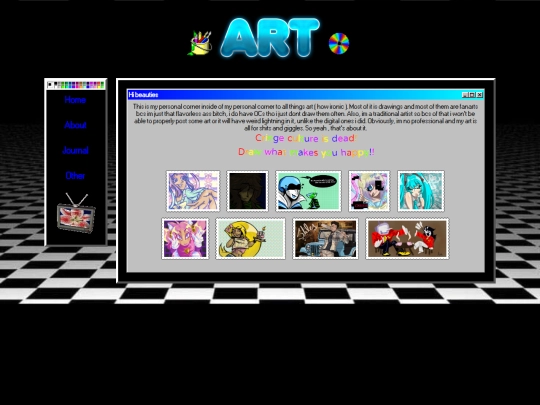Click the 'Cringe culture is dead!' rainbow text
540x405 pixels.
click(306, 138)
